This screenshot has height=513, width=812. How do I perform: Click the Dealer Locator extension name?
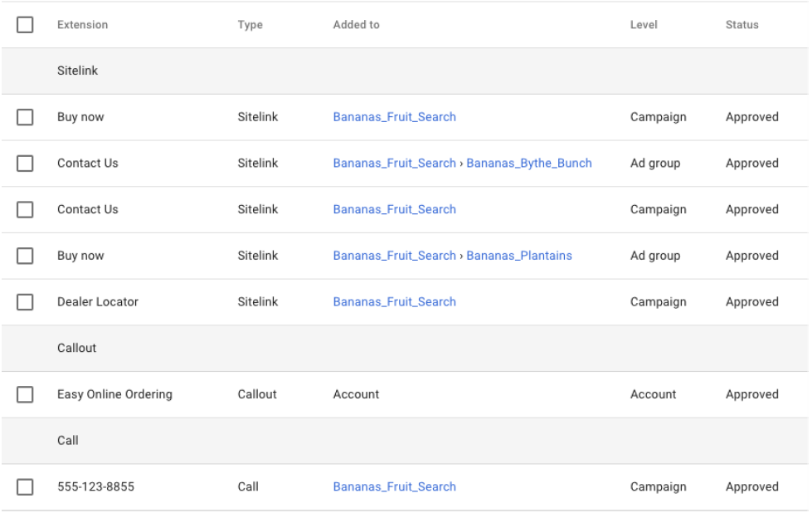(97, 301)
